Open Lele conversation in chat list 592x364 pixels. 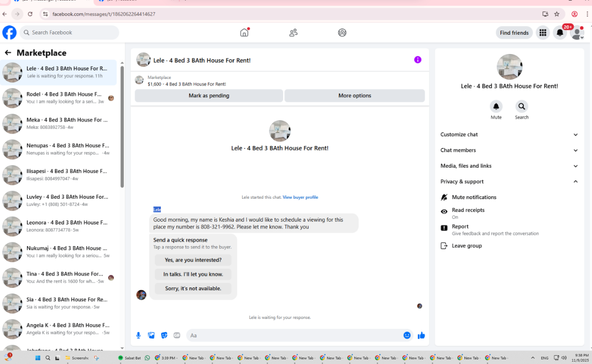click(x=59, y=72)
